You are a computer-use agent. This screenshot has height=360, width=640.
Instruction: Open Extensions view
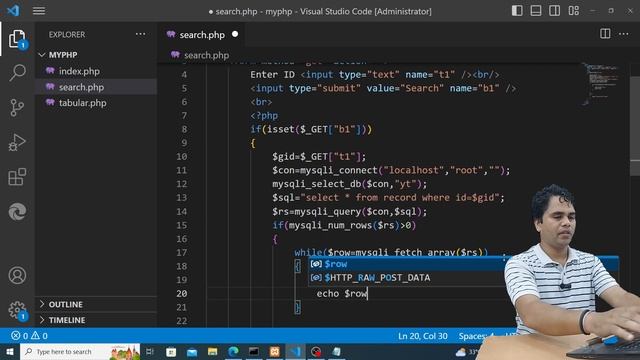coord(17,177)
